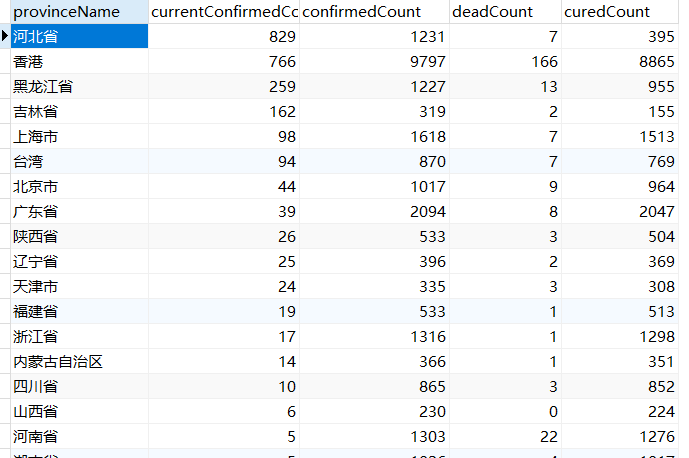Click confirmedCount cell 1227
689x458 pixels.
point(374,86)
